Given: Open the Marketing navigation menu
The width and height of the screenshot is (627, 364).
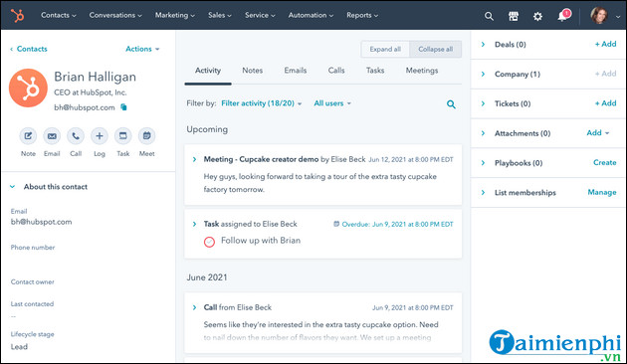Looking at the screenshot, I should pyautogui.click(x=175, y=15).
